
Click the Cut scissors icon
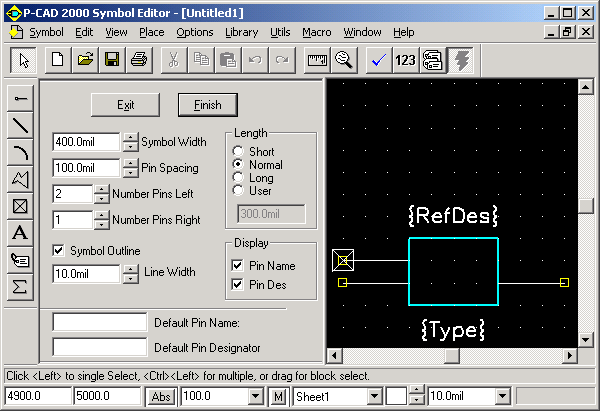(x=174, y=60)
